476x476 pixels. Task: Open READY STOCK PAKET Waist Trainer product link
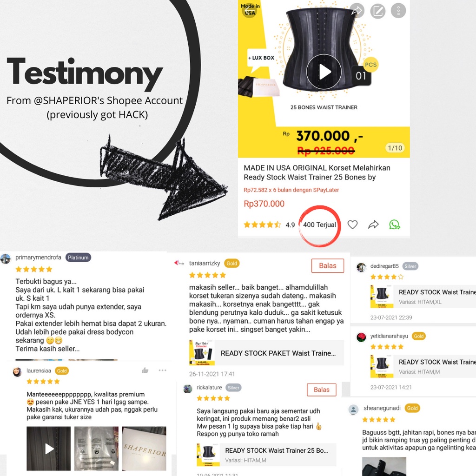[x=266, y=353]
